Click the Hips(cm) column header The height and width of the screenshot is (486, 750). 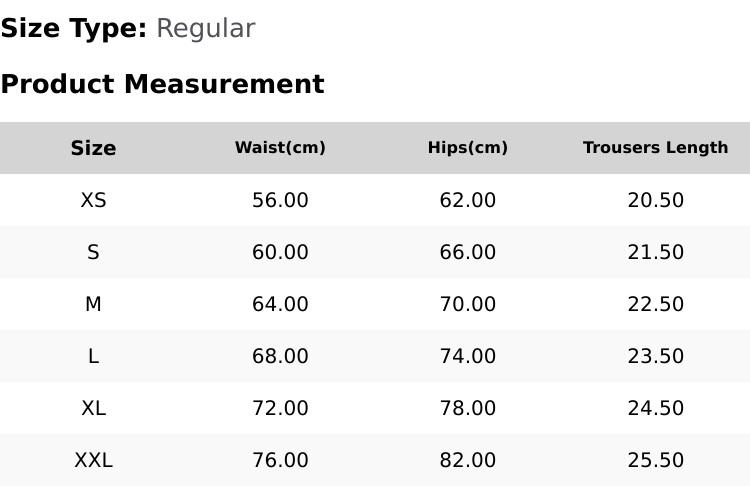click(x=468, y=148)
